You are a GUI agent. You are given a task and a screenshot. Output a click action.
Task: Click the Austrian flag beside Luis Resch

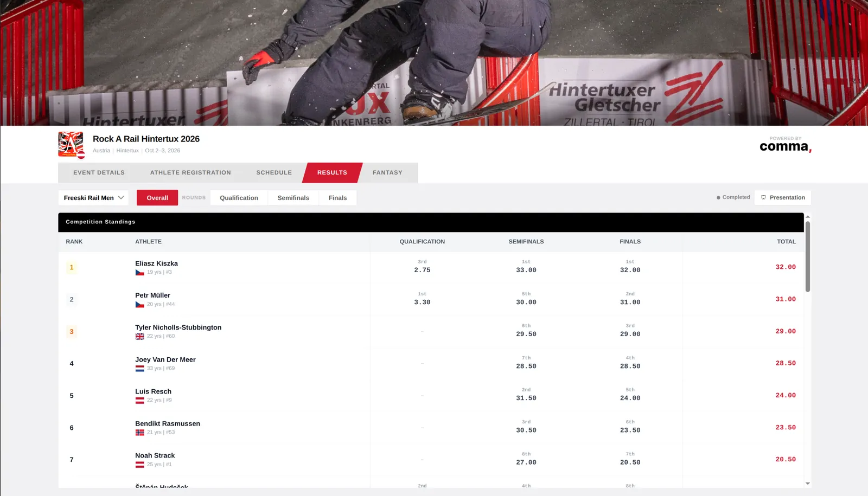click(140, 401)
